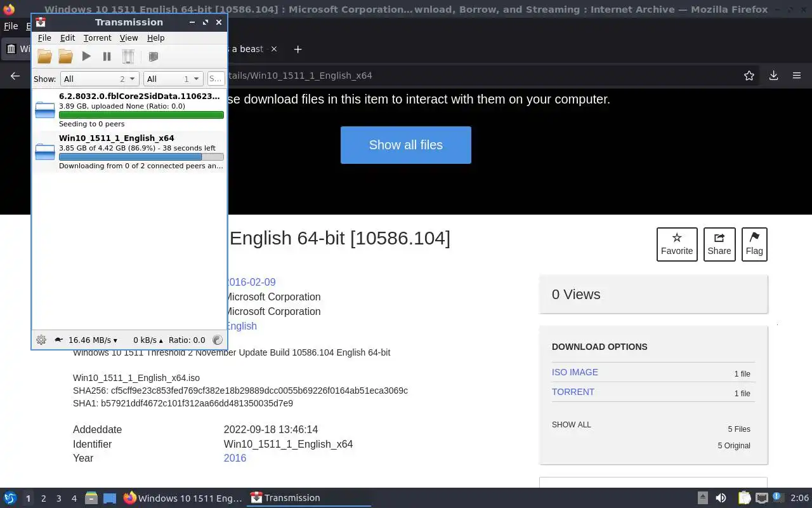Click the English language link
812x508 pixels.
point(241,326)
